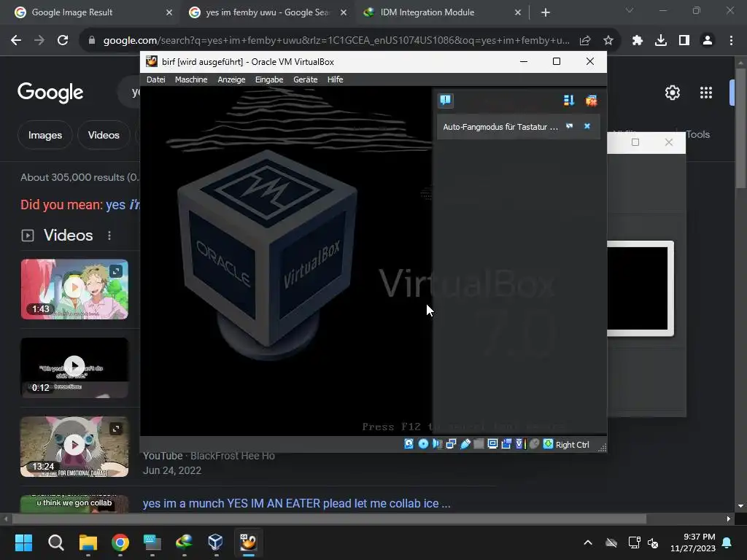Open the Videos section three-dot options

coord(109,236)
